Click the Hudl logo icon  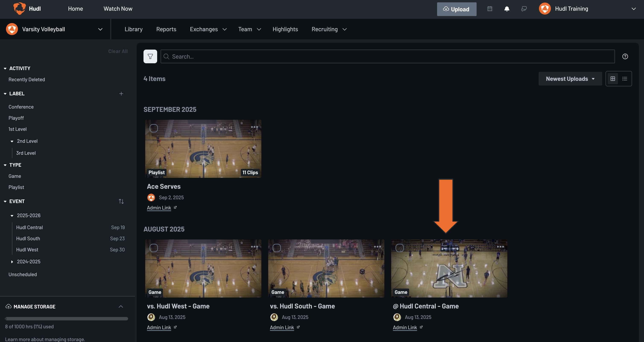(19, 9)
